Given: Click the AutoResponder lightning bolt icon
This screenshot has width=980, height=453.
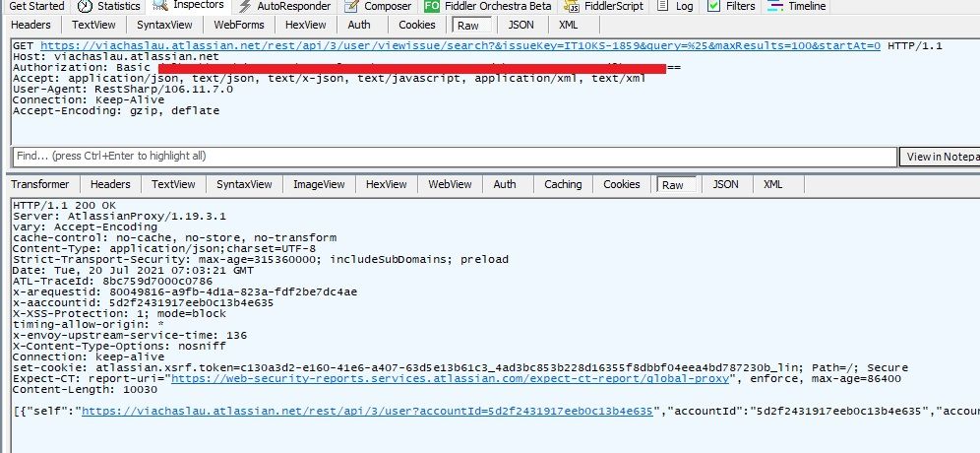Looking at the screenshot, I should (245, 6).
